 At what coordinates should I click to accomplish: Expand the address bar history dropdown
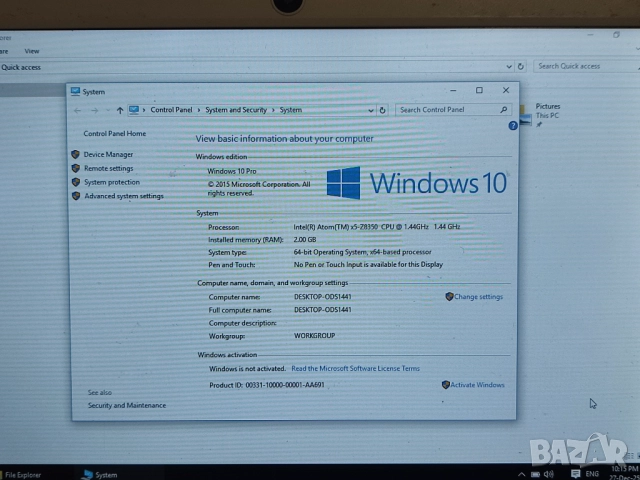coord(371,110)
